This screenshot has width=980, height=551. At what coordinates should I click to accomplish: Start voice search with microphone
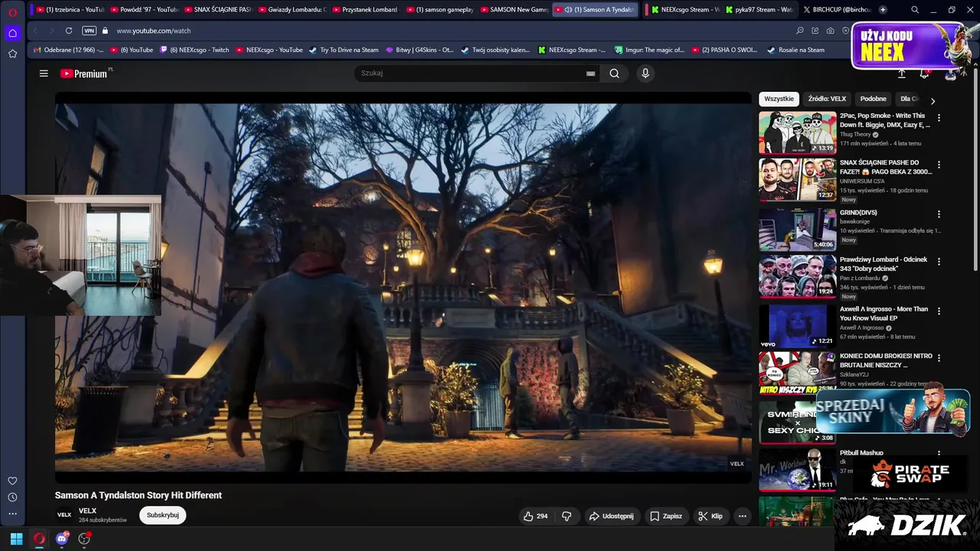(645, 73)
